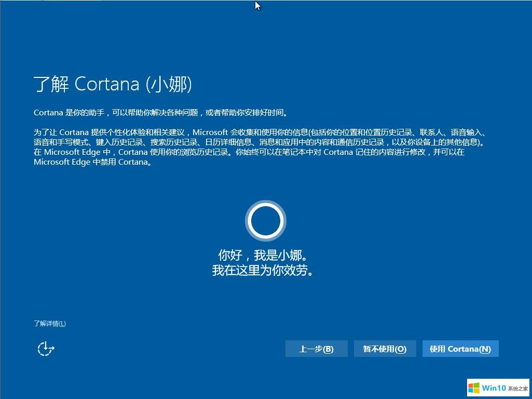
Task: Click 使用 Cortana(N) button
Action: (x=460, y=349)
